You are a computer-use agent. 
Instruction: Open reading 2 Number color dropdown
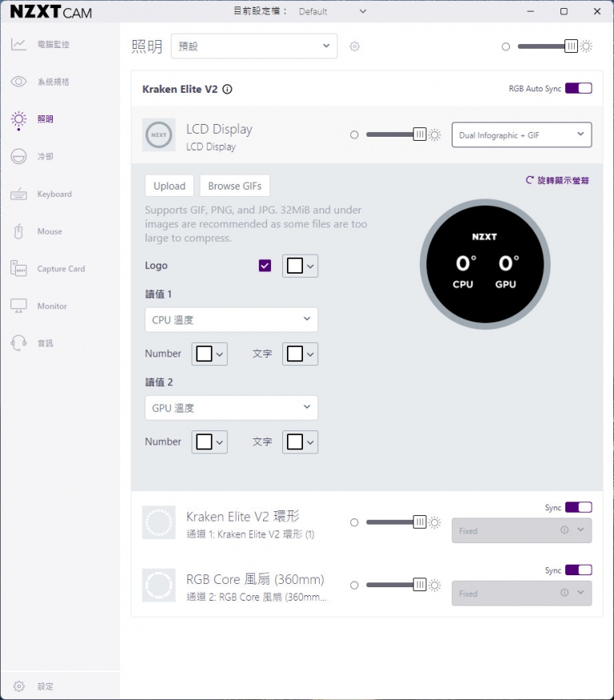point(209,442)
